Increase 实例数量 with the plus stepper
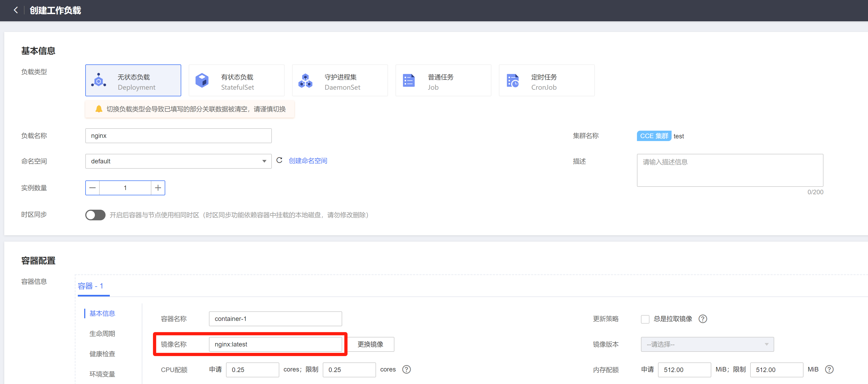868x384 pixels. [158, 187]
